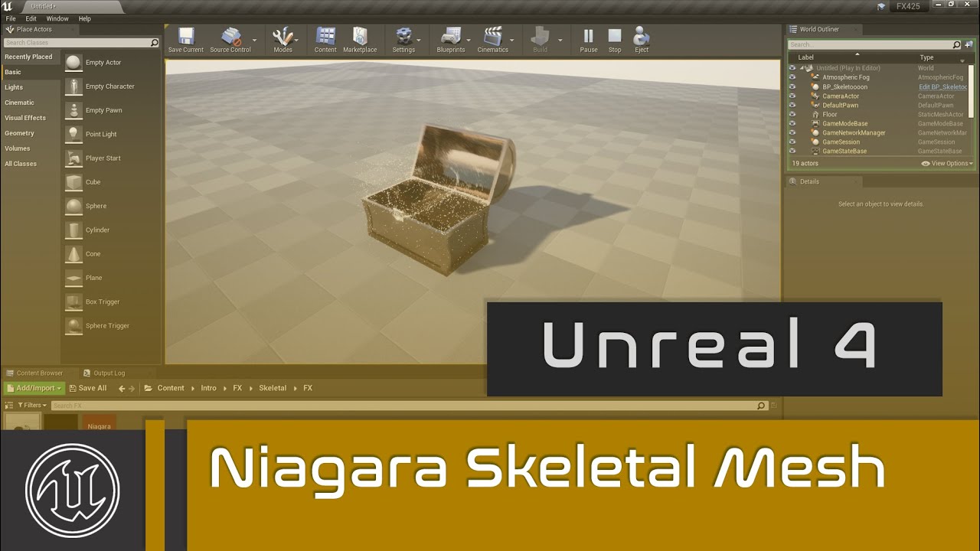
Task: Toggle visibility of GameStateBase
Action: (x=792, y=151)
